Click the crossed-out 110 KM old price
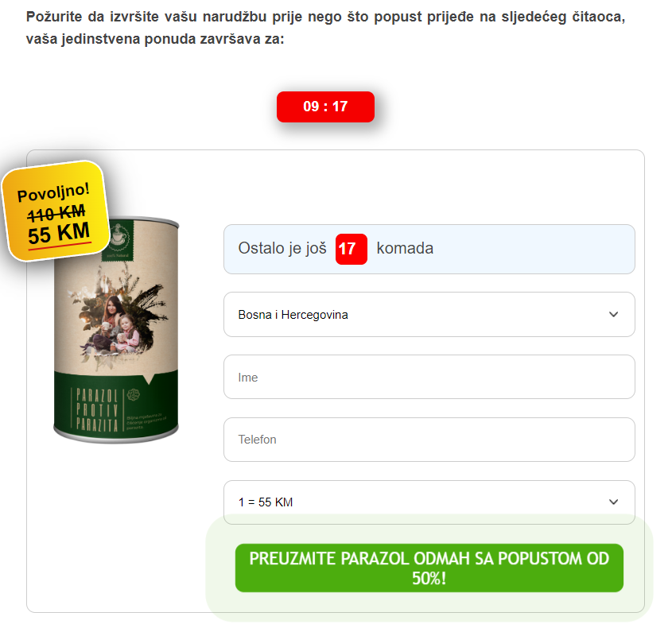The height and width of the screenshot is (628, 672). tap(56, 213)
